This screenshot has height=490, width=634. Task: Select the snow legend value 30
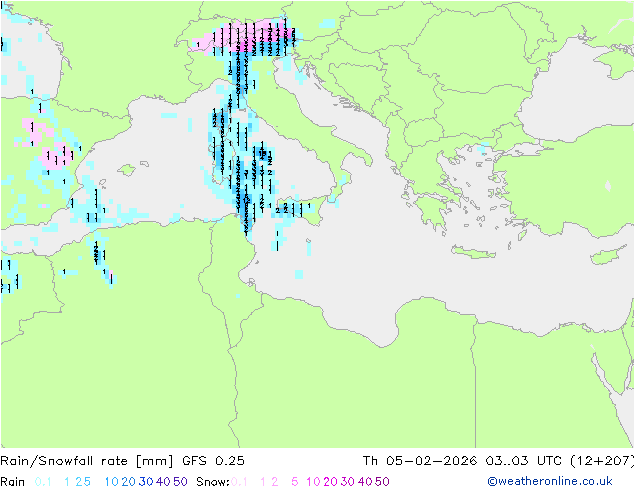[348, 482]
